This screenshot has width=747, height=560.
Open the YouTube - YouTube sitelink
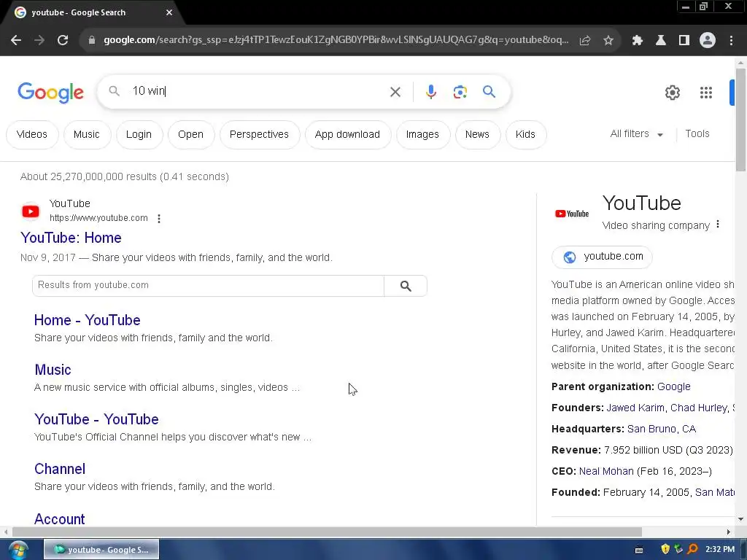pos(96,419)
